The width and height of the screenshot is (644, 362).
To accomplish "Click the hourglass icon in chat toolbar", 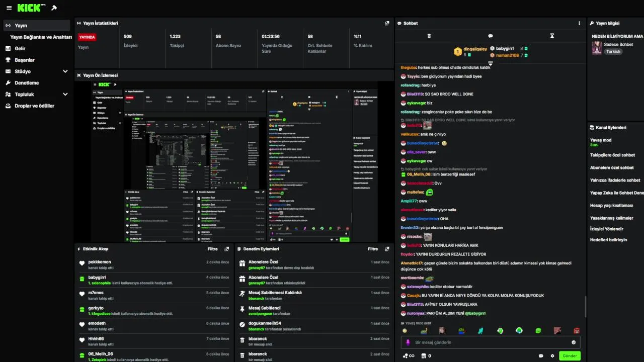I will (552, 36).
